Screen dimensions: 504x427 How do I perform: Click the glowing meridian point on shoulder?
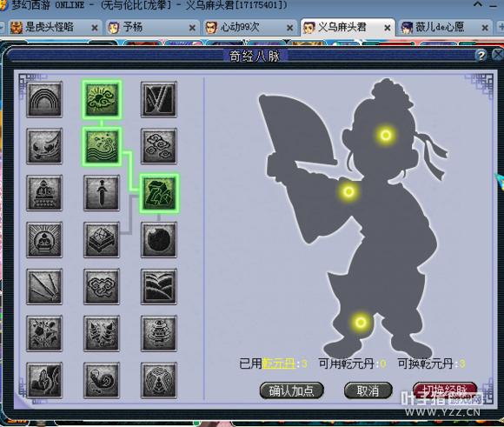(348, 192)
